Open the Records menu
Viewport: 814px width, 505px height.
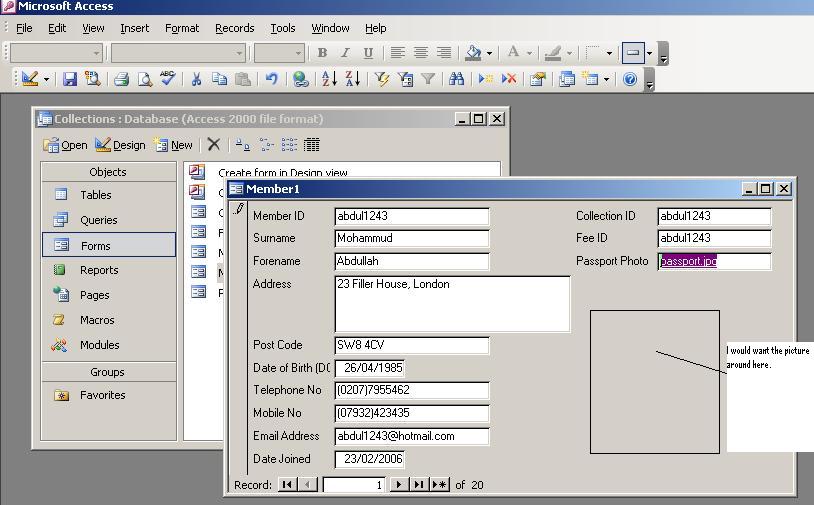[x=235, y=28]
